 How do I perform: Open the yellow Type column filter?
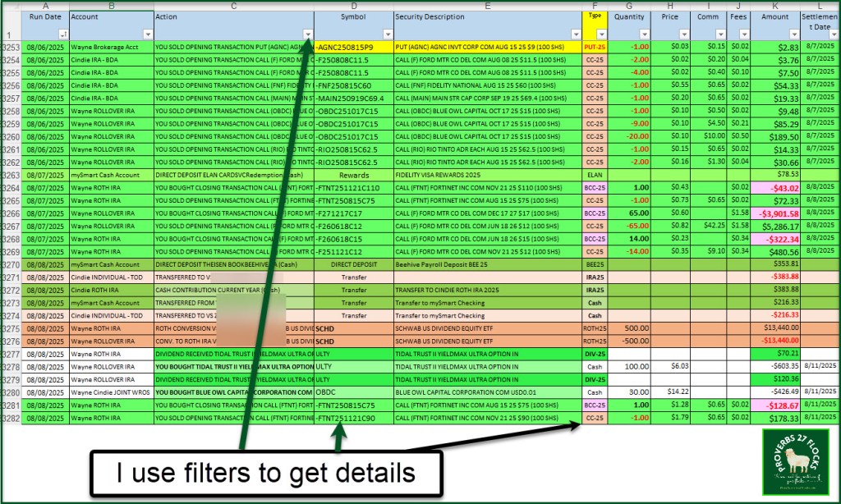click(x=601, y=34)
